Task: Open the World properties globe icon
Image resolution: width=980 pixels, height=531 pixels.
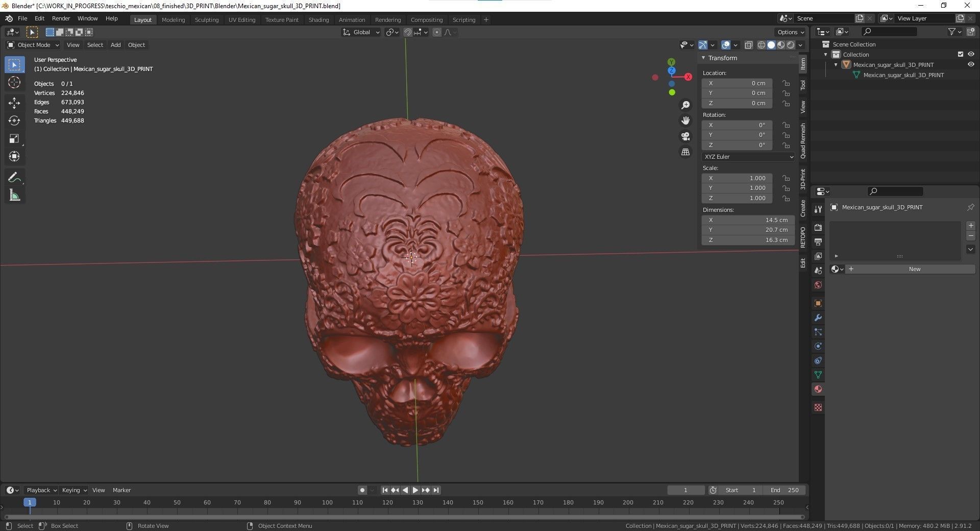Action: [x=818, y=285]
